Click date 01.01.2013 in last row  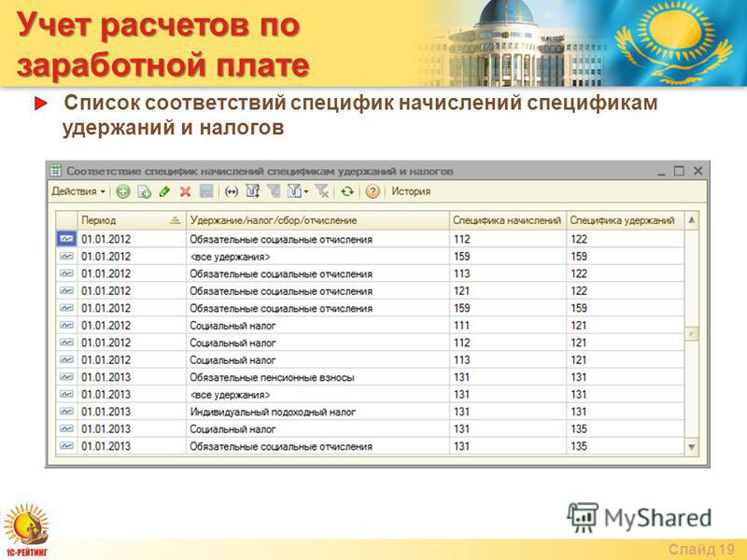pos(106,447)
